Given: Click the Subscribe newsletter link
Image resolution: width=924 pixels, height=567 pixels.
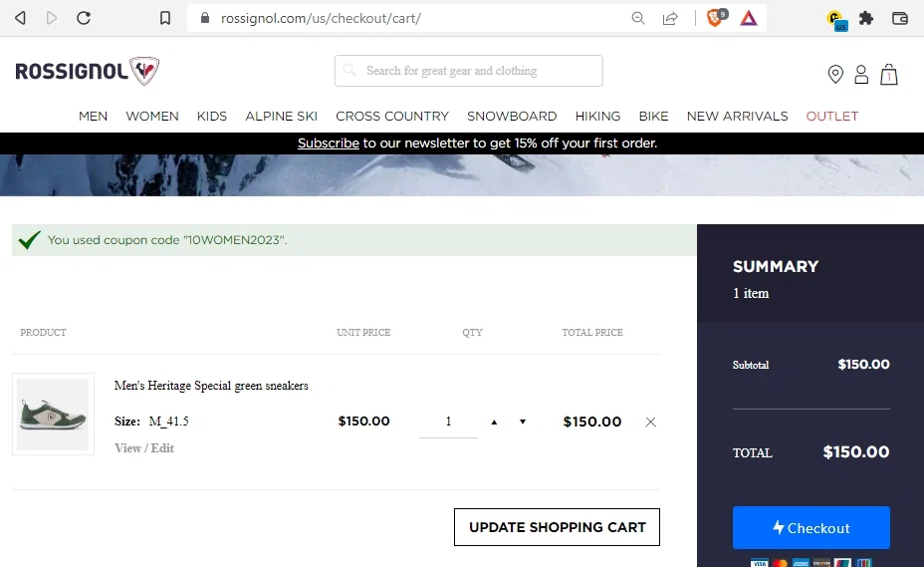Looking at the screenshot, I should [x=329, y=143].
